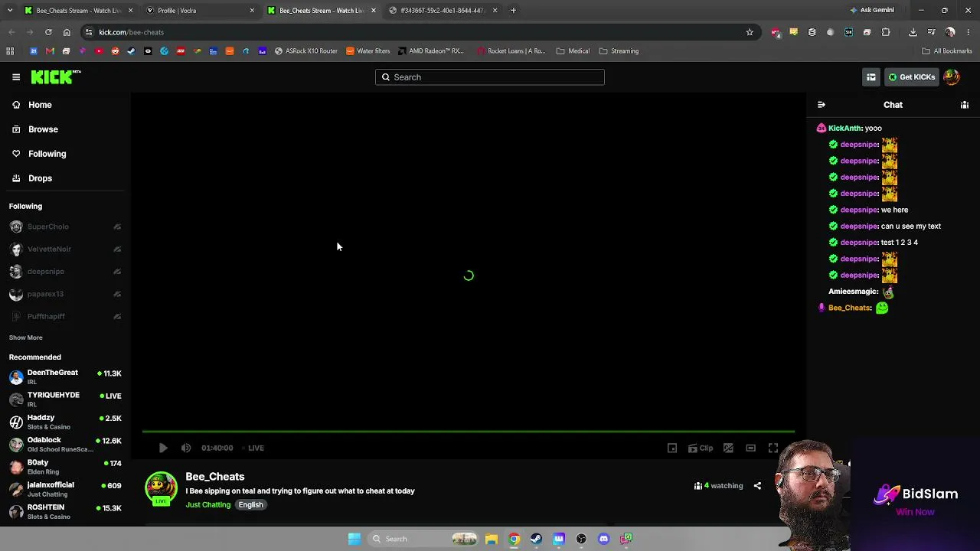Switch to the ff343667 browser tab
The width and height of the screenshot is (980, 551).
444,11
